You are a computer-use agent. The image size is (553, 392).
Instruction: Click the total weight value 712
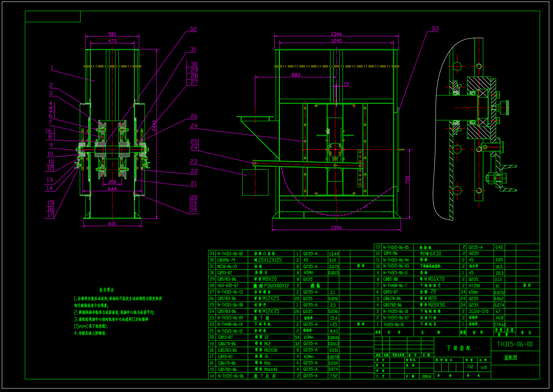pos(470,367)
